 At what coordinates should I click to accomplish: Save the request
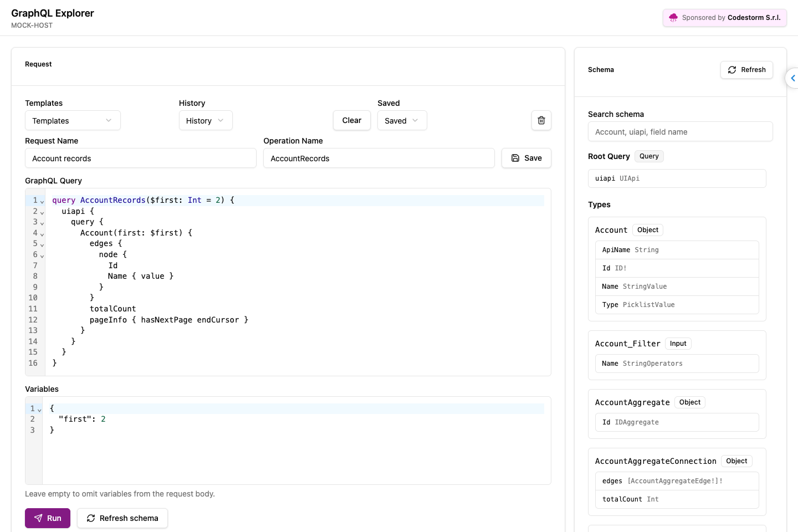526,158
